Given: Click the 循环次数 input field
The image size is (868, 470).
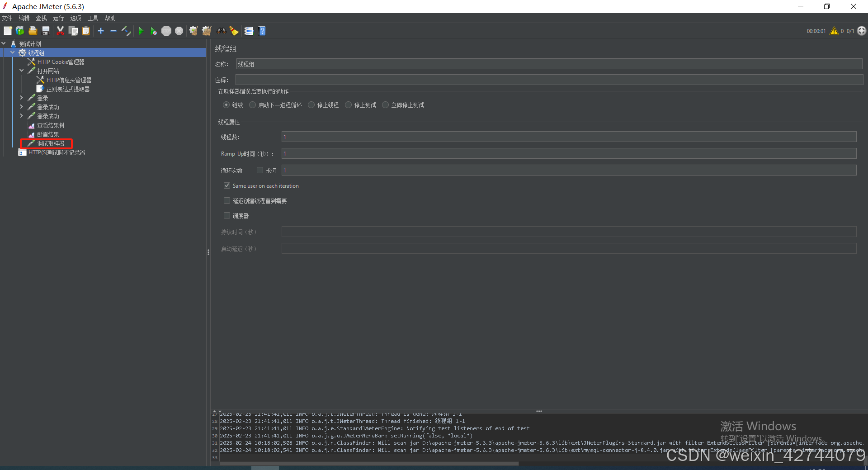Looking at the screenshot, I should click(x=569, y=170).
